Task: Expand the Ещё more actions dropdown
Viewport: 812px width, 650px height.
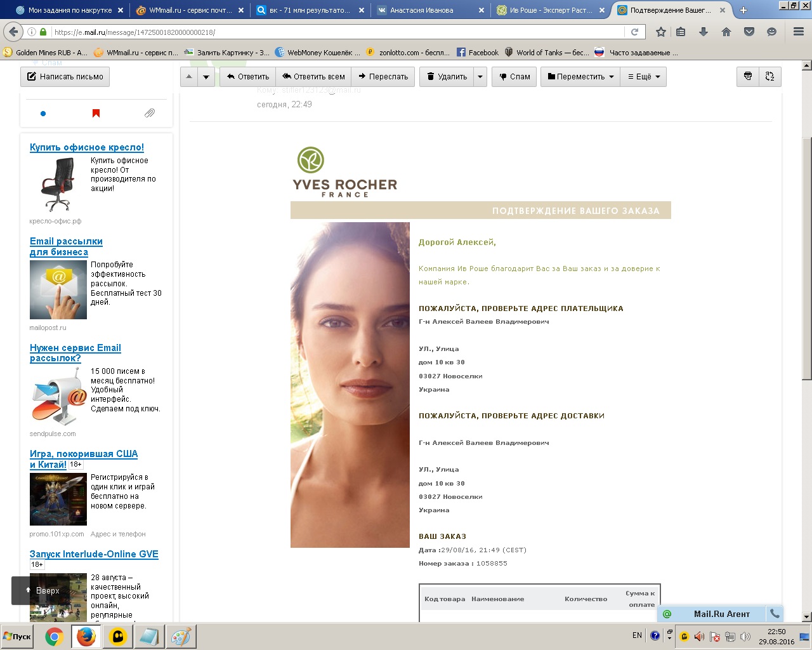Action: pos(643,77)
